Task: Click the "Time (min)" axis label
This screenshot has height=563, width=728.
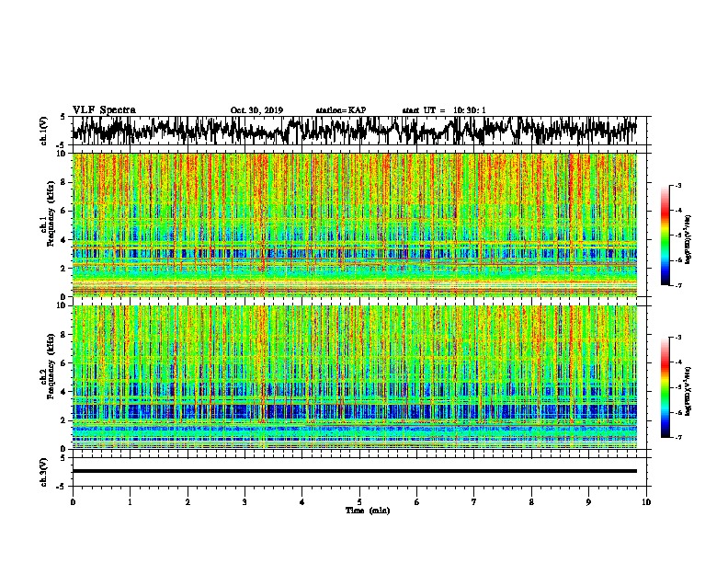Action: click(368, 511)
